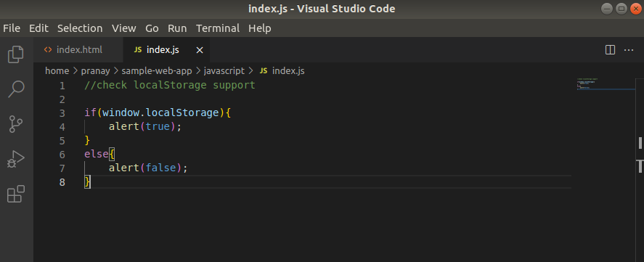Click line number 3 in the gutter
This screenshot has width=644, height=262.
point(62,113)
